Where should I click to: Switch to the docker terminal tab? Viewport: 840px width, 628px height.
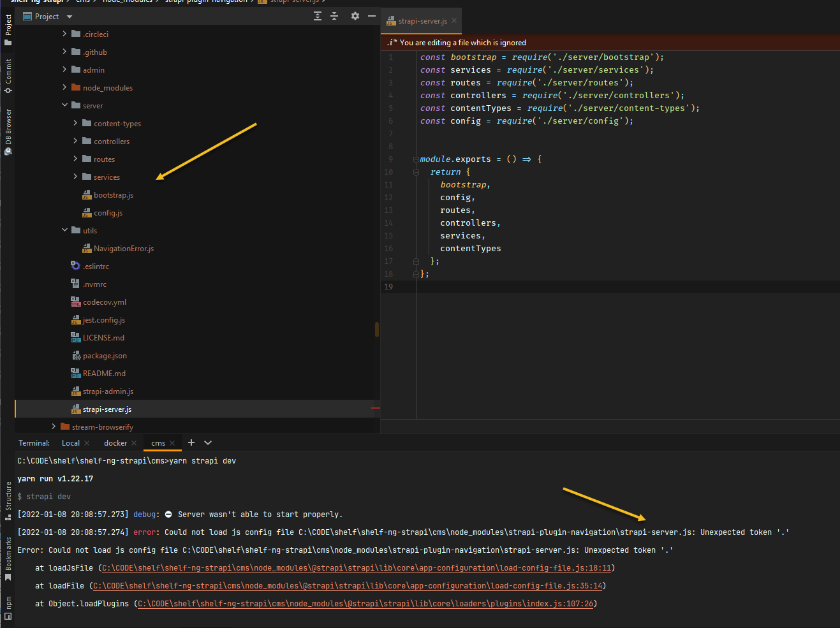(115, 442)
